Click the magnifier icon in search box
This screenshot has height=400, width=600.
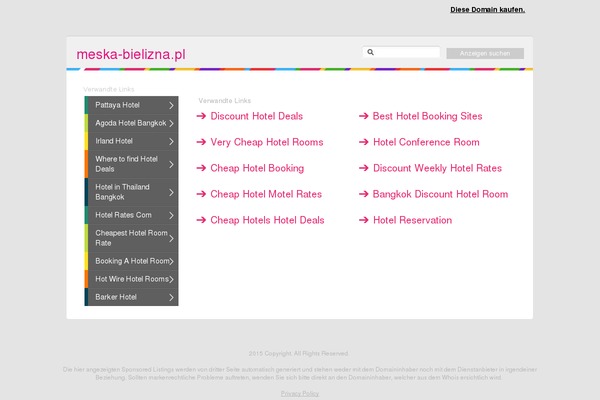[371, 53]
